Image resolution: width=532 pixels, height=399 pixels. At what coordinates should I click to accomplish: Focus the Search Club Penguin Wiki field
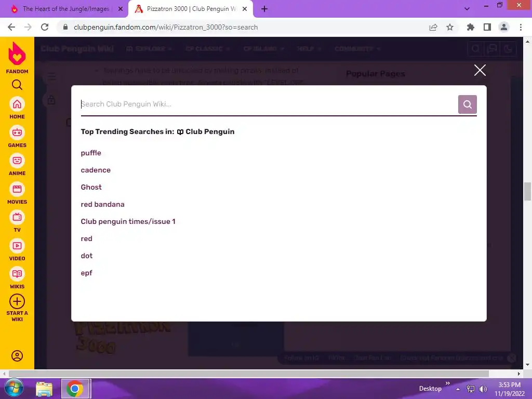click(x=269, y=104)
